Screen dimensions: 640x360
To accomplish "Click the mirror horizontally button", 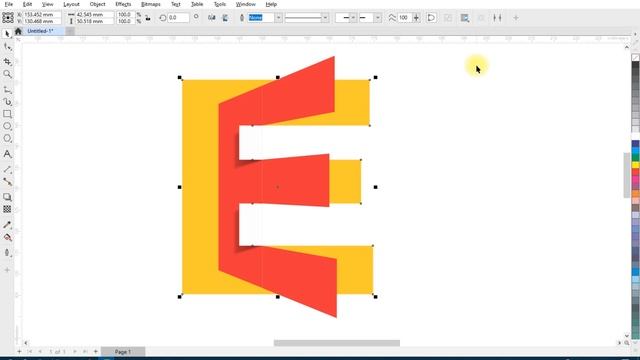I will point(211,18).
